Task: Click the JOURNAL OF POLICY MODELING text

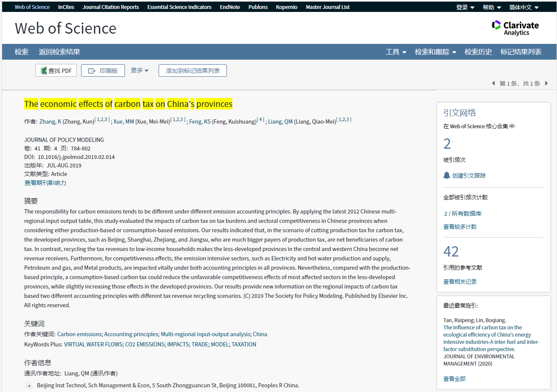Action: (x=64, y=140)
